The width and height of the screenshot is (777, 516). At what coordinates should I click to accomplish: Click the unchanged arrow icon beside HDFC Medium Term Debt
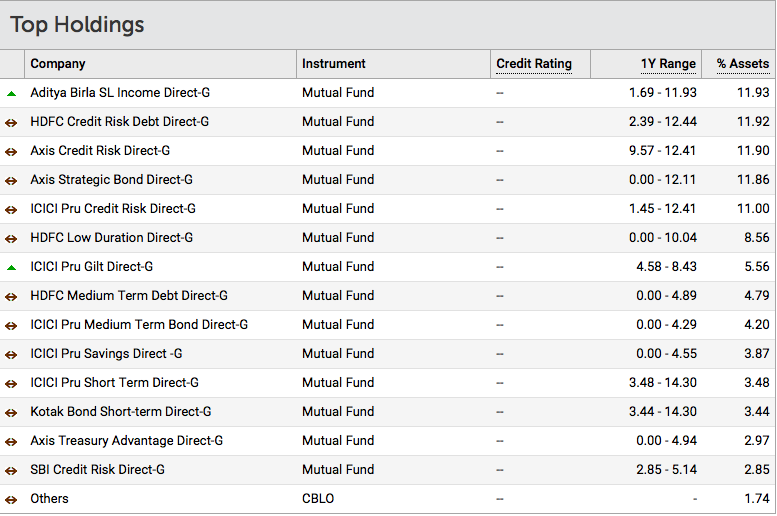pyautogui.click(x=11, y=296)
